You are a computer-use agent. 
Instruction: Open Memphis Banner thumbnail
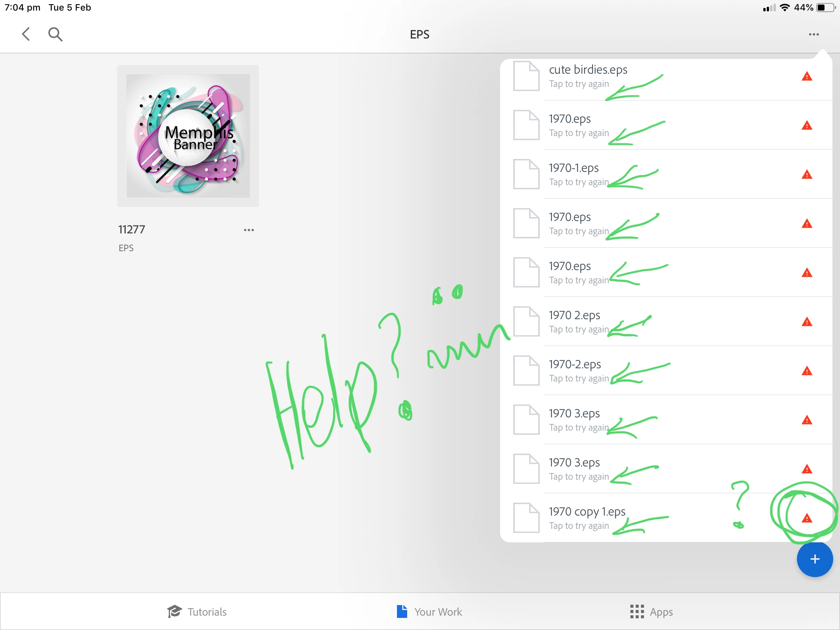pos(188,136)
